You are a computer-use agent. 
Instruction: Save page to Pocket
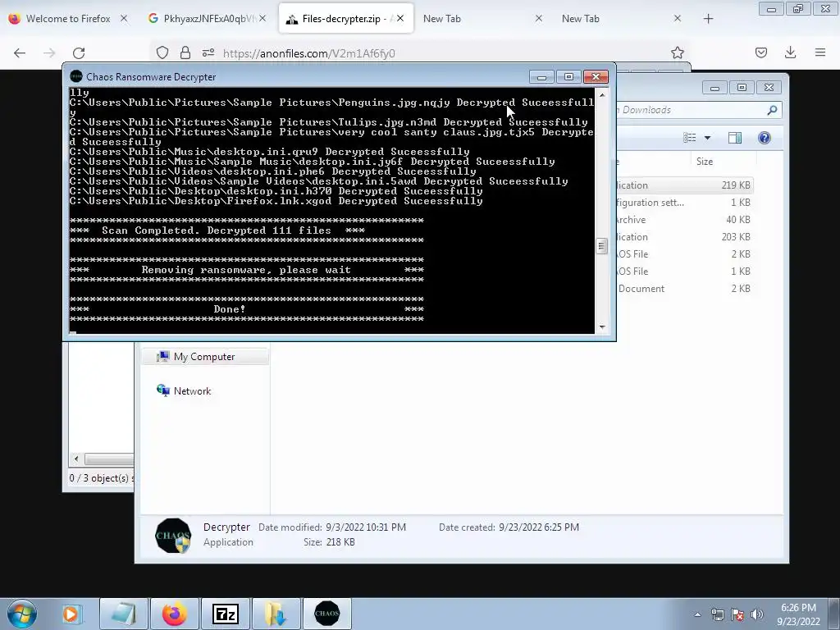coord(760,52)
